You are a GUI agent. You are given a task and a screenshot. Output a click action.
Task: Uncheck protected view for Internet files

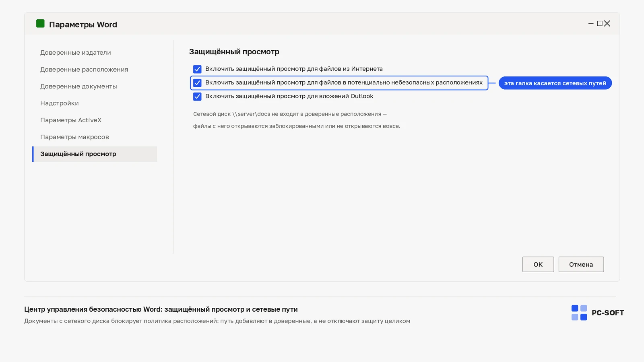pos(197,69)
